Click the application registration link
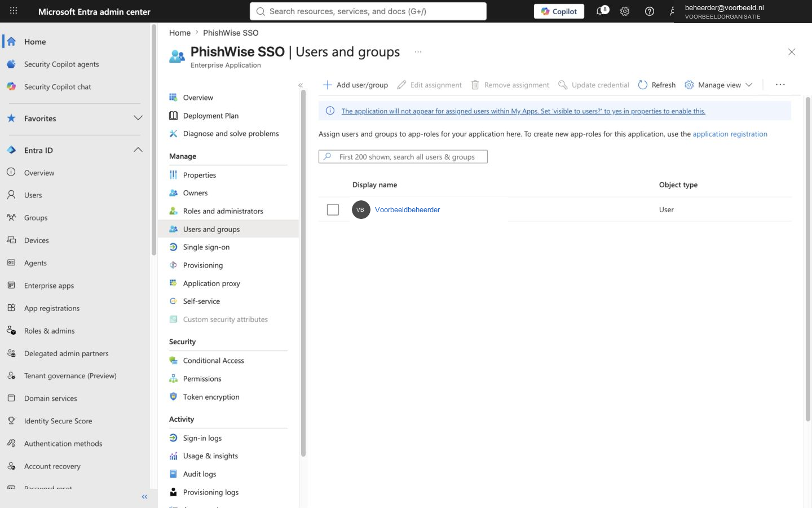 point(730,134)
